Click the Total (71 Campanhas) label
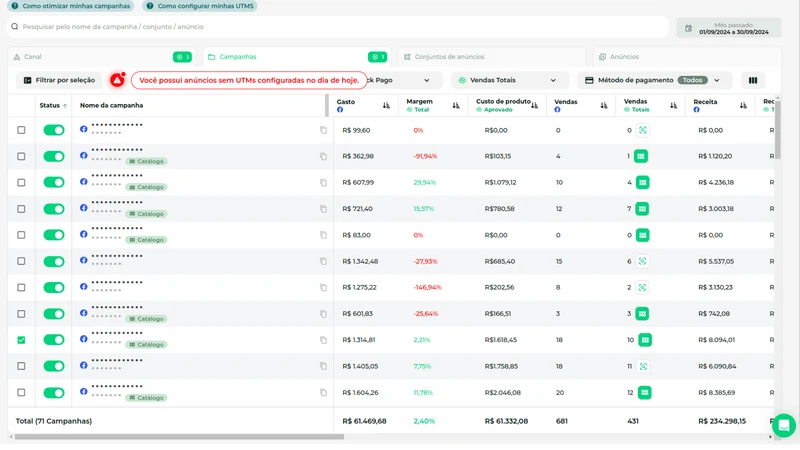Viewport: 800px width, 450px height. tap(54, 421)
